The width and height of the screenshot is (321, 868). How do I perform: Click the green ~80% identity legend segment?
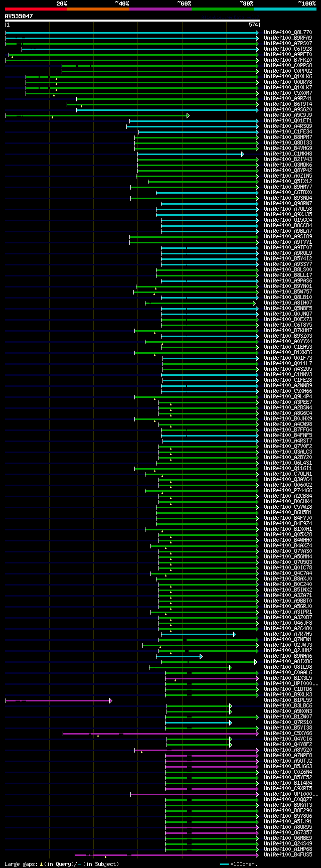click(x=223, y=9)
